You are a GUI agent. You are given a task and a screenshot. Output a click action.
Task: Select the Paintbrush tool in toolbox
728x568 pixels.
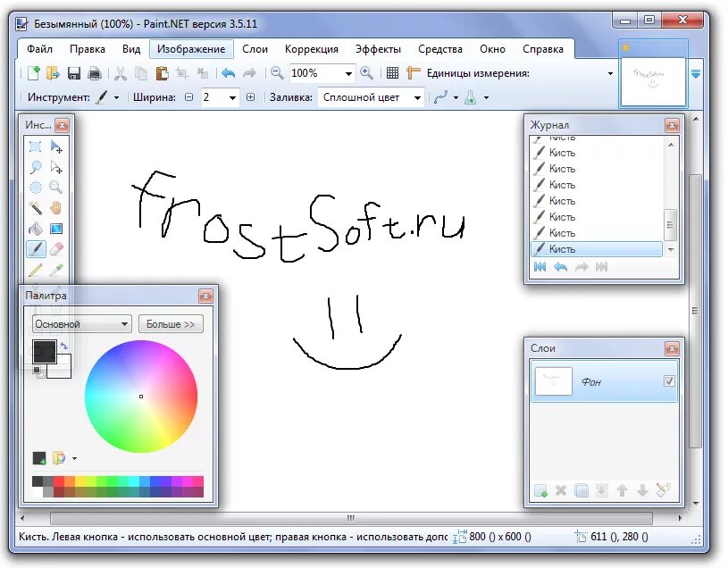36,249
